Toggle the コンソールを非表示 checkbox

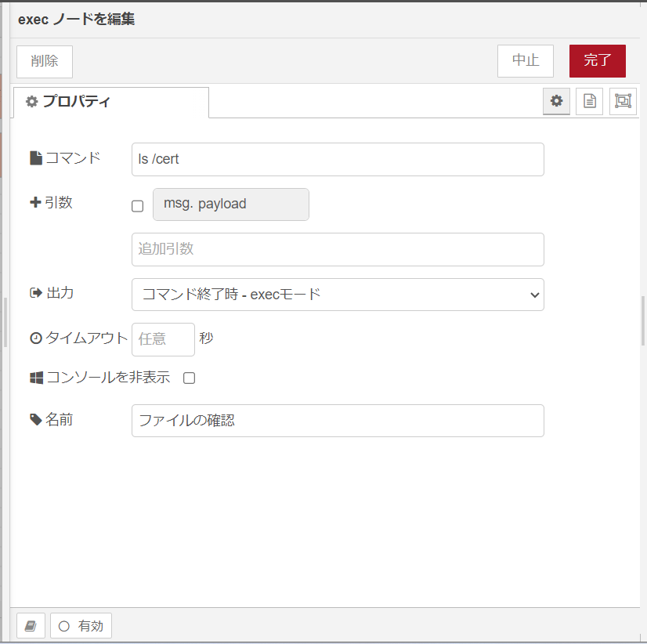189,378
